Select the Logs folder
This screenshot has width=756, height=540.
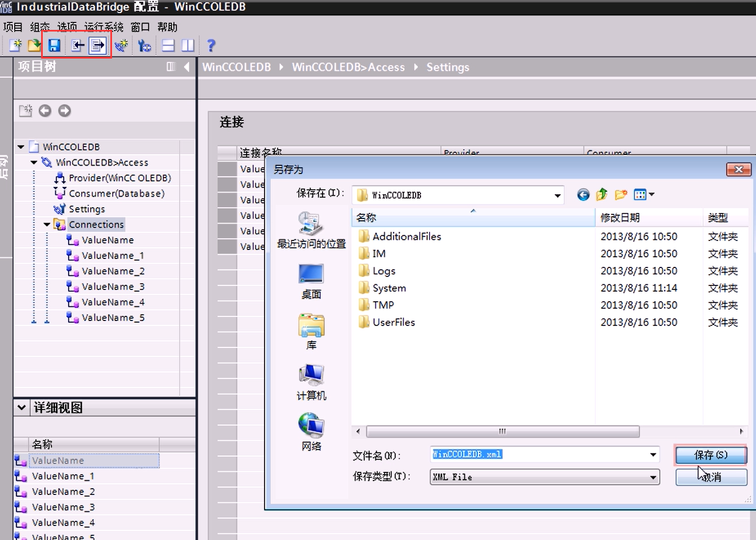[x=377, y=271]
